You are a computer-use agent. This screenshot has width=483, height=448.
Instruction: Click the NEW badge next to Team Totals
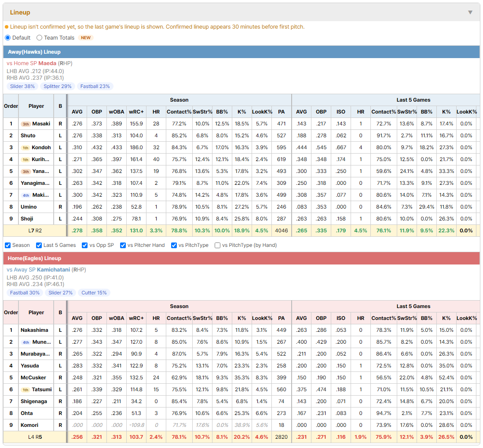pyautogui.click(x=86, y=37)
